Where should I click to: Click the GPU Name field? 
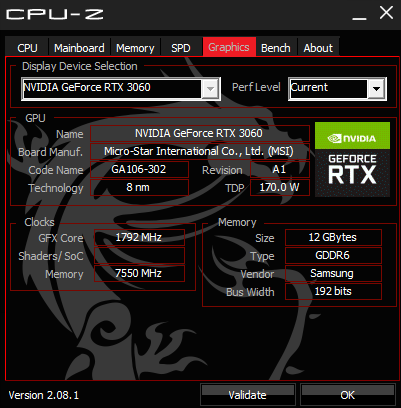click(200, 133)
